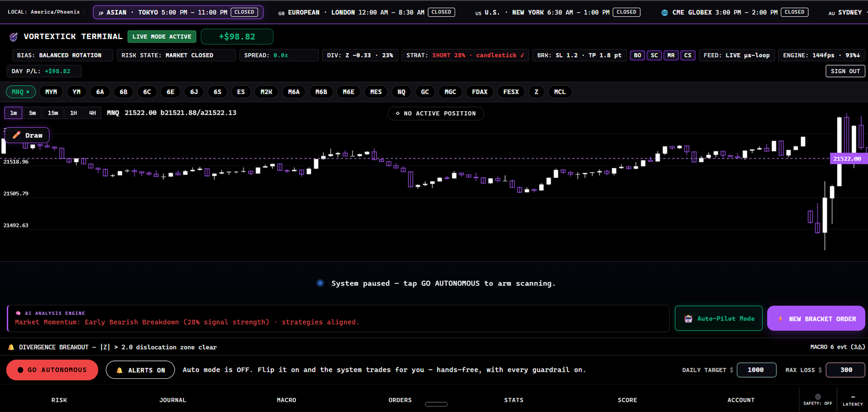Click the brain icon of AI Analysis Engine

click(x=18, y=313)
